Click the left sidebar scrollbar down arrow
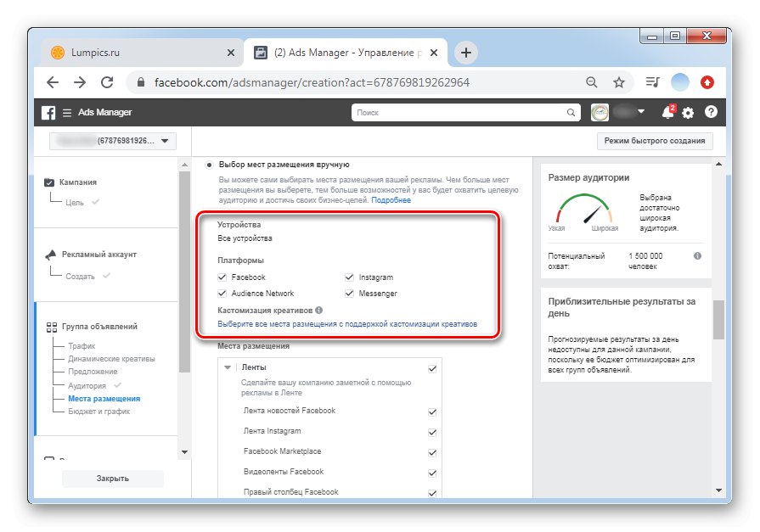Image resolution: width=760 pixels, height=532 pixels. pos(184,452)
